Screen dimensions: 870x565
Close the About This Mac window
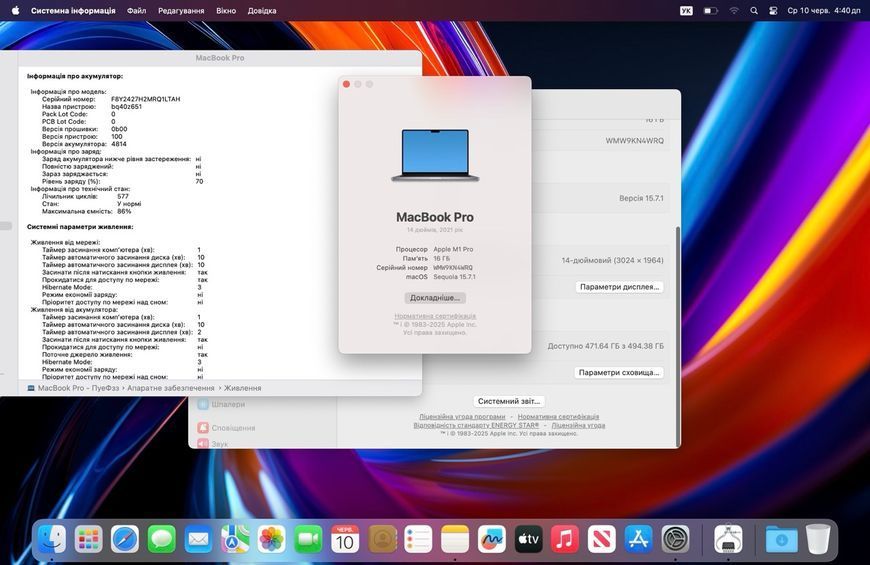[x=346, y=84]
